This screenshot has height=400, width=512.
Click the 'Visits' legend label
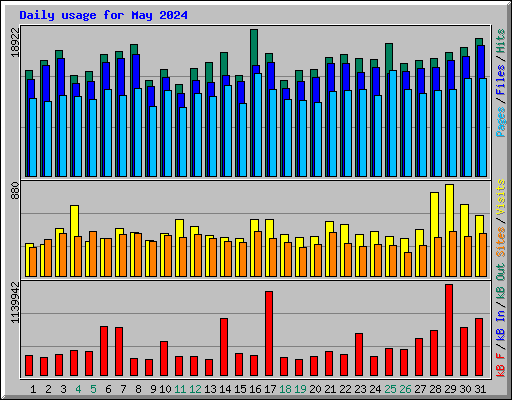coord(501,197)
